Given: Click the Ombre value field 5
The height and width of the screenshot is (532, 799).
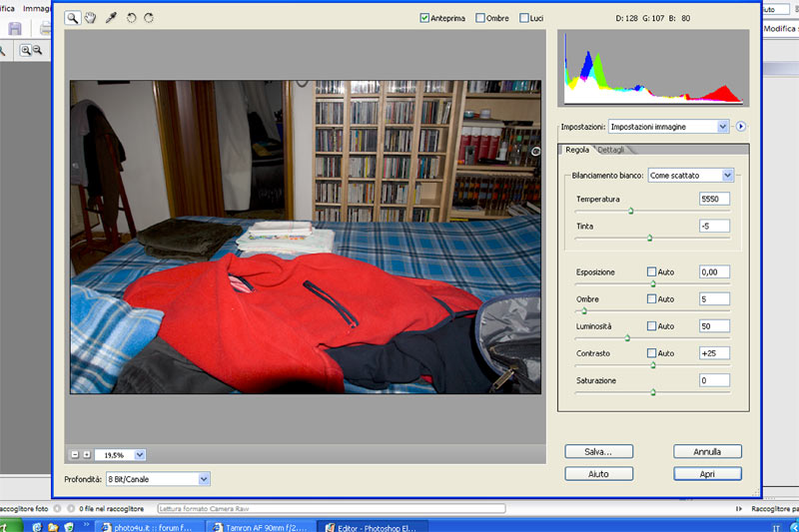Looking at the screenshot, I should [714, 298].
